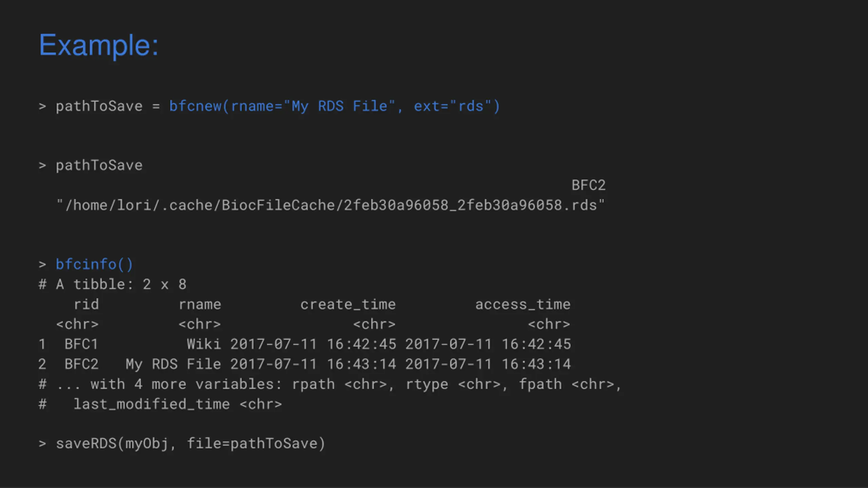Click the blue bfcinfo() command
868x488 pixels.
94,264
